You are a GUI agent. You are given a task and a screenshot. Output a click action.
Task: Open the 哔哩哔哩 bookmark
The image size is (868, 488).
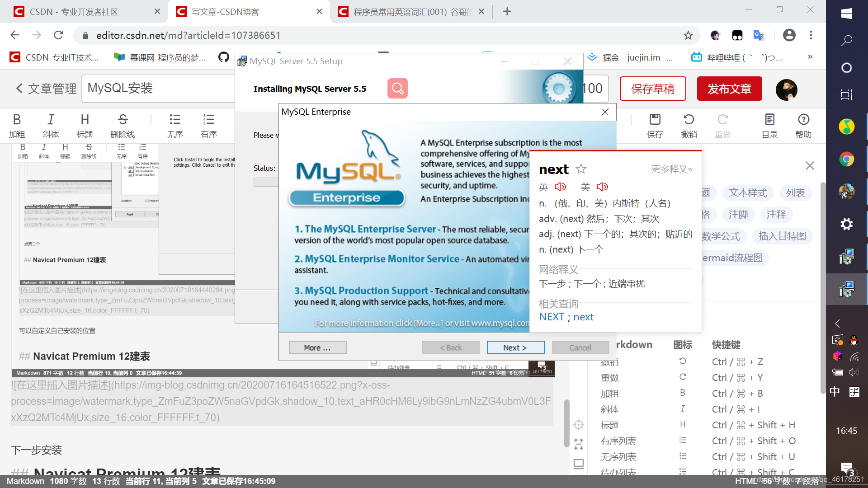coord(737,57)
